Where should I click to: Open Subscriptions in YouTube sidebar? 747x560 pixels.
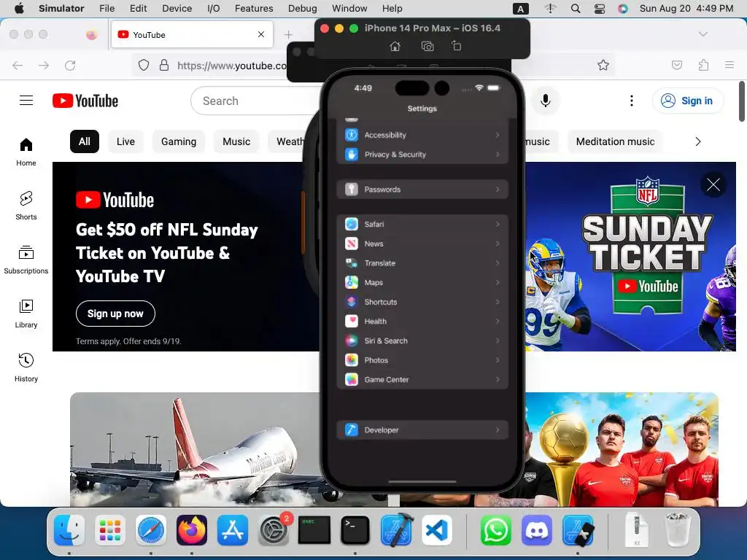[26, 260]
